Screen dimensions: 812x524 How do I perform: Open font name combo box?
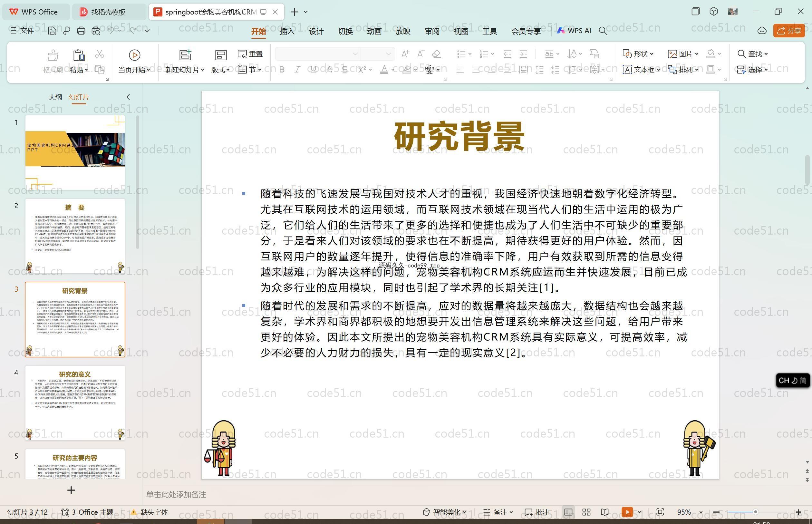[x=317, y=54]
